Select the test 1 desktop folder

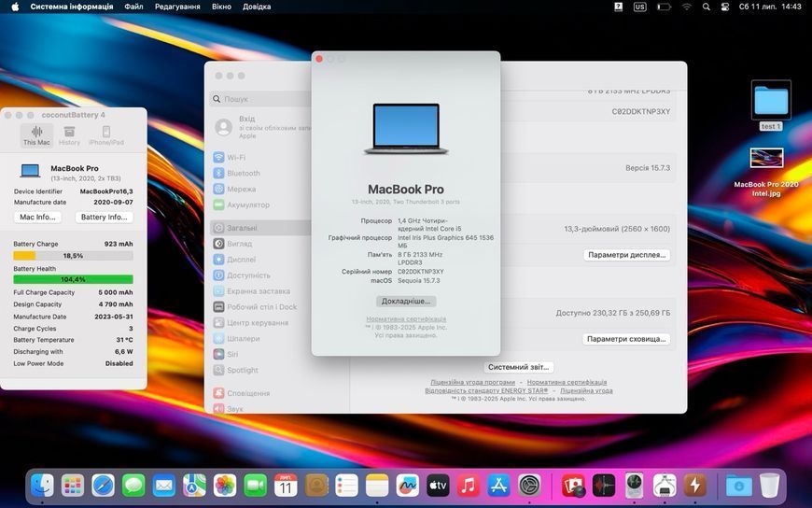771,105
